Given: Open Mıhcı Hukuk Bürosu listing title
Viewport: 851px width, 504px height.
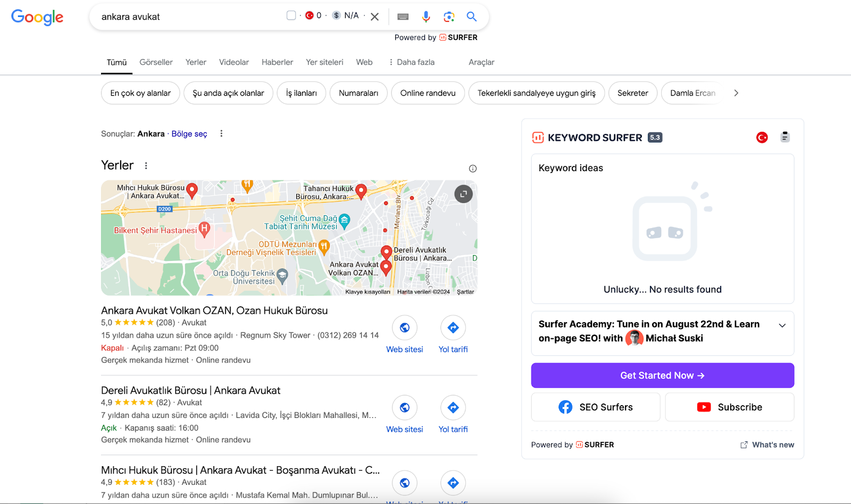Looking at the screenshot, I should click(x=240, y=470).
